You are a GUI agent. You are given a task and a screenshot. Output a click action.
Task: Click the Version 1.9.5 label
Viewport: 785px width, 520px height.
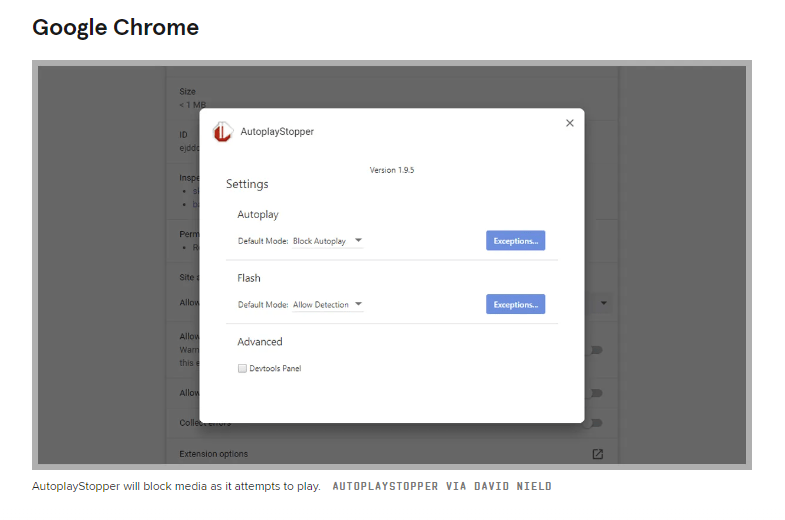[x=392, y=170]
